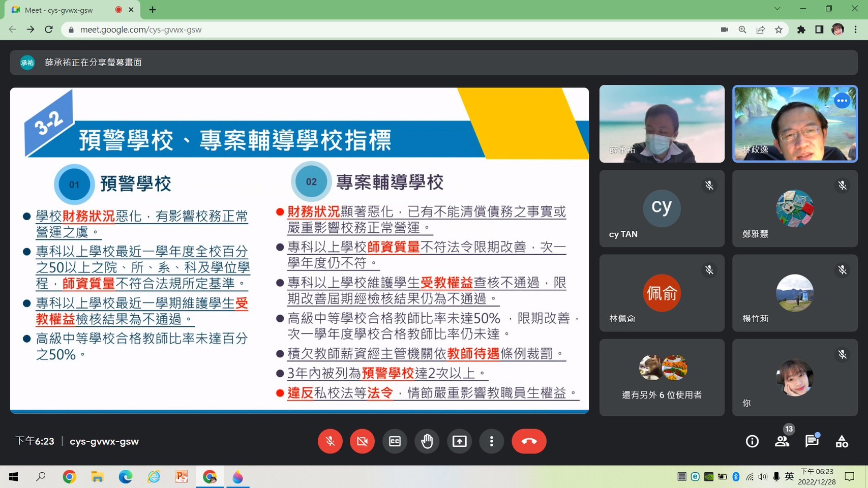Open options on 林政逸's video tile
Viewport: 868px width, 488px height.
(842, 101)
